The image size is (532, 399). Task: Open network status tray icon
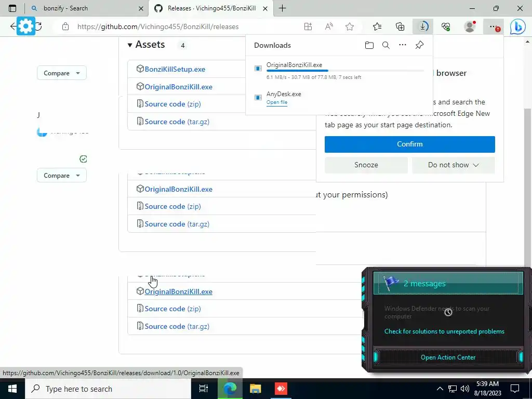pyautogui.click(x=453, y=389)
